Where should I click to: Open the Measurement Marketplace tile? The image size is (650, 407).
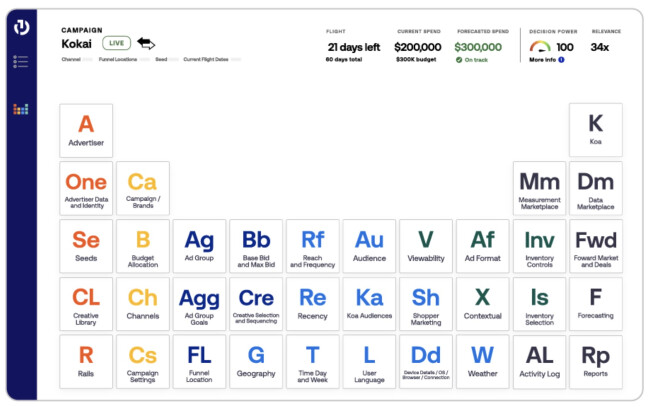point(539,188)
